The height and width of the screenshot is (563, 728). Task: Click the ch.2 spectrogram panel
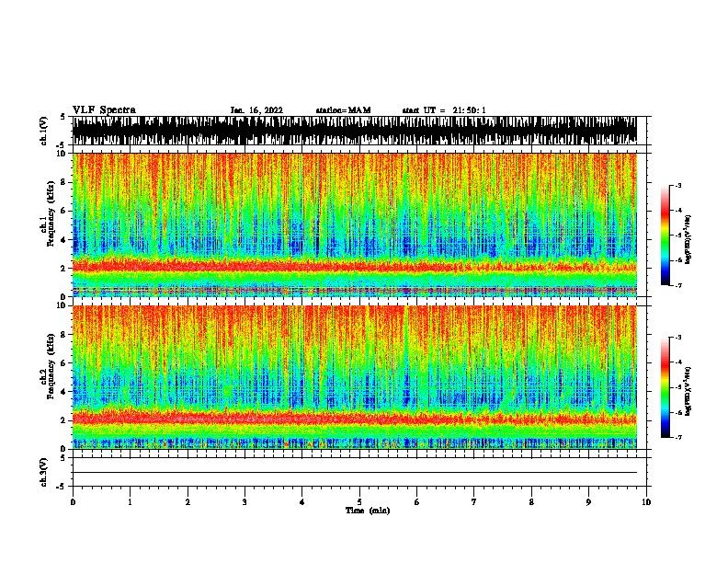pos(355,377)
